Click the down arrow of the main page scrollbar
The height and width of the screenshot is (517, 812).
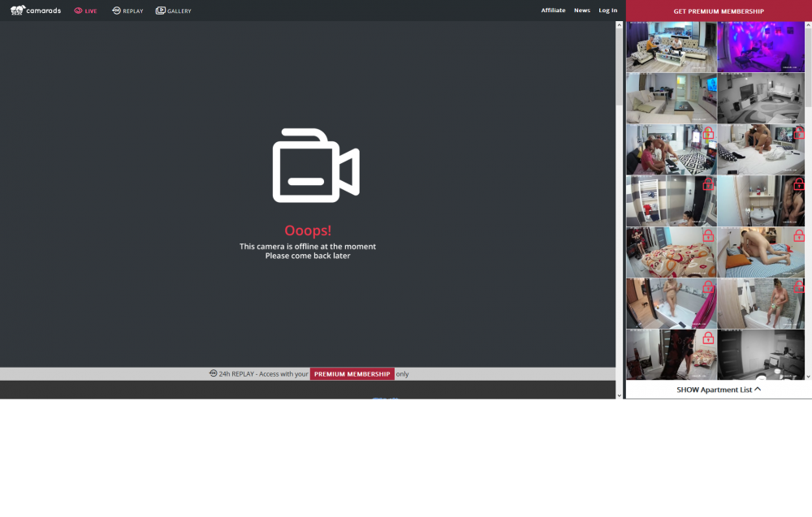[620, 395]
